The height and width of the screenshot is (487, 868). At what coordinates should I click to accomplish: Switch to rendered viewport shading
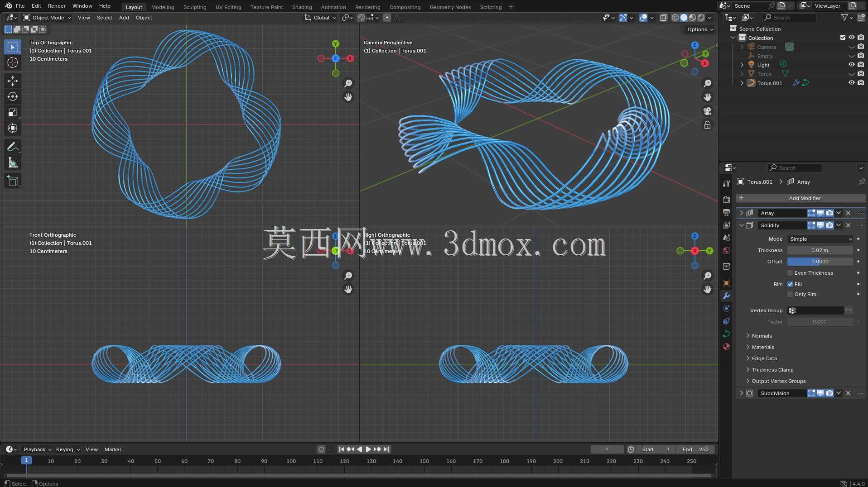pyautogui.click(x=701, y=18)
